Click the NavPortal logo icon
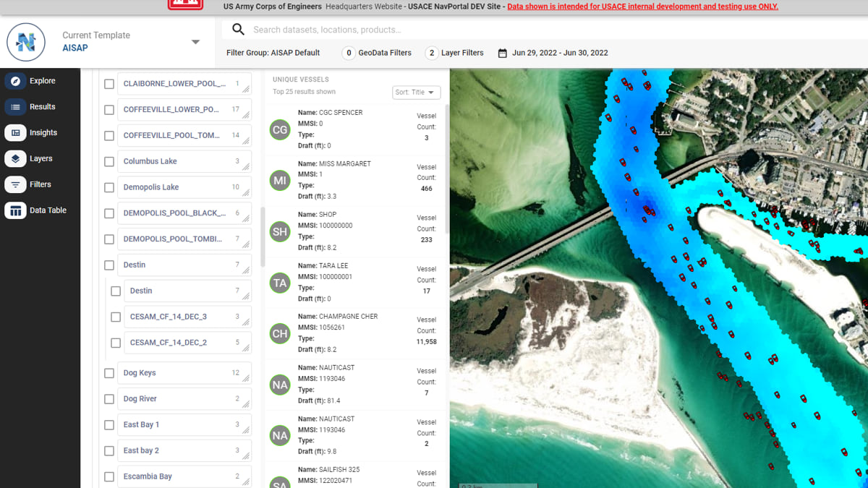 tap(26, 42)
